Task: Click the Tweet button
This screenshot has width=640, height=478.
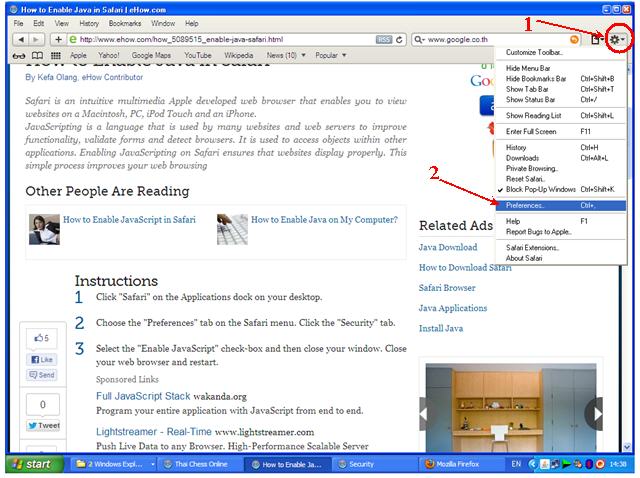Action: [43, 425]
